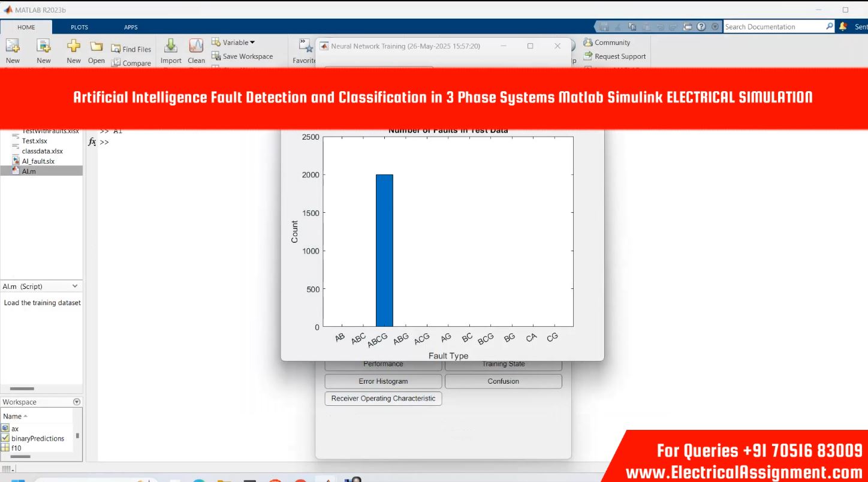The height and width of the screenshot is (482, 868).
Task: Click the Favorites star icon
Action: [306, 46]
